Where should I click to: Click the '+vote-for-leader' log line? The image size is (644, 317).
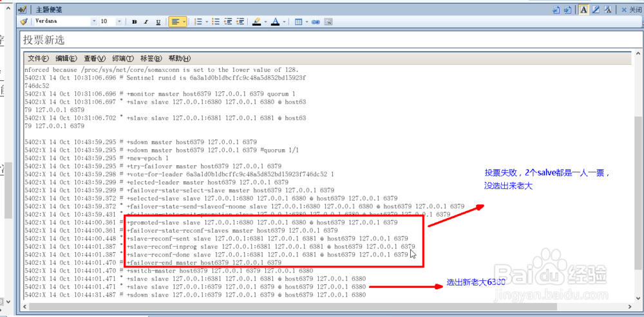click(178, 174)
